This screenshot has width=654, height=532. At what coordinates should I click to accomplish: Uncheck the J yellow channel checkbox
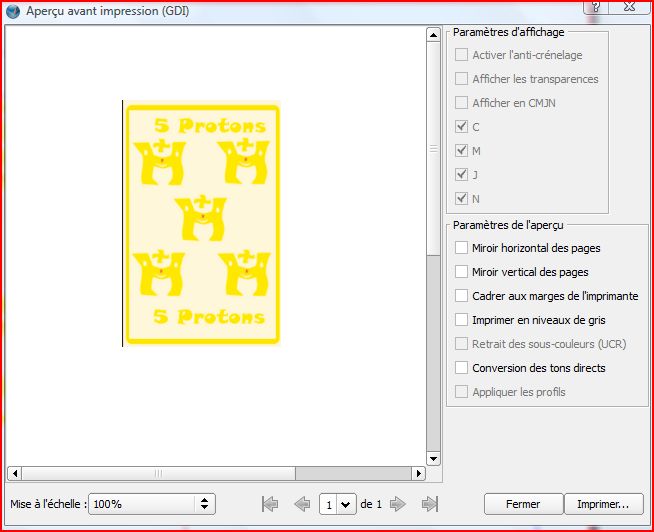click(x=461, y=174)
